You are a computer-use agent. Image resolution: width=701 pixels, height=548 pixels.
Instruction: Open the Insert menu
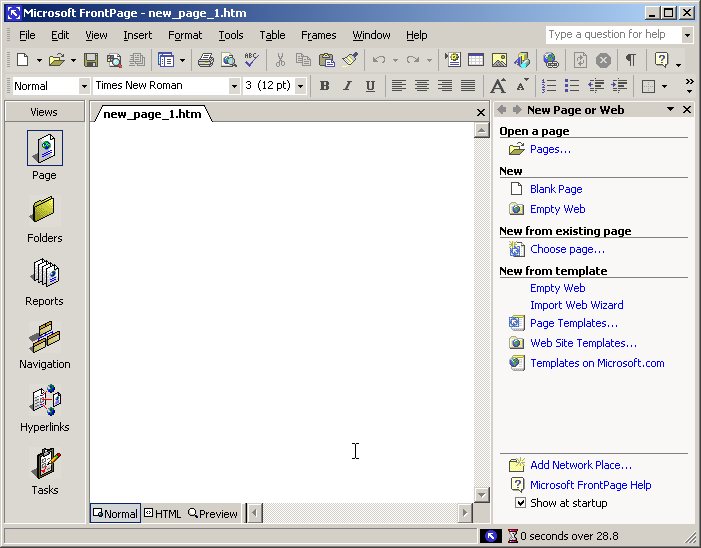click(x=137, y=35)
